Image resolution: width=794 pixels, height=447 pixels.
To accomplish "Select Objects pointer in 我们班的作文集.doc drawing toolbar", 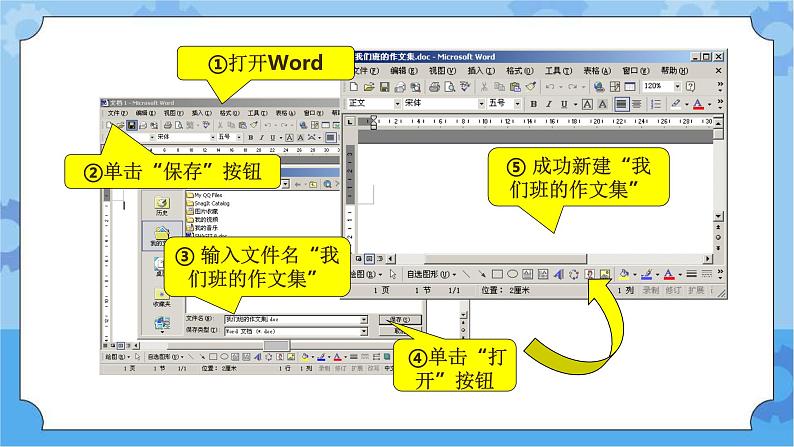I will (393, 274).
